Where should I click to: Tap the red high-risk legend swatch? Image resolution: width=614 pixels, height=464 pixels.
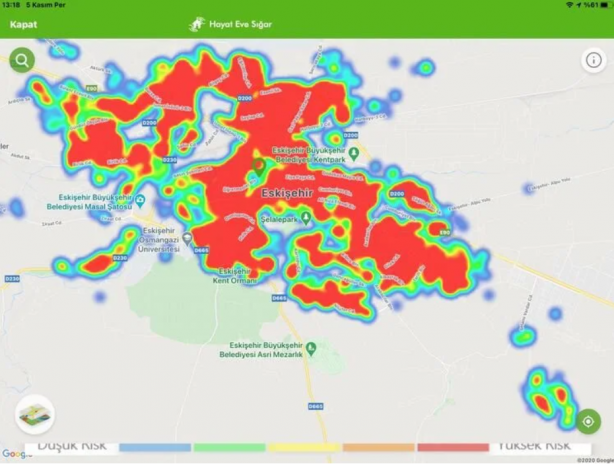point(453,447)
